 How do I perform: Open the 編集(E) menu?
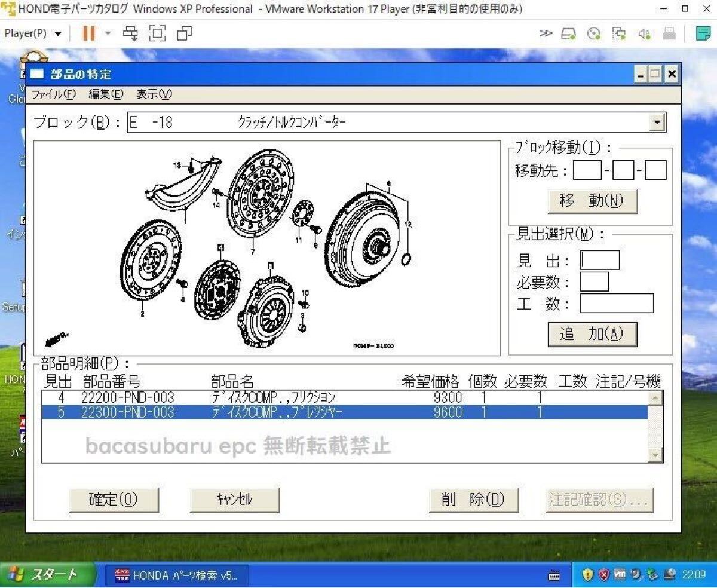106,94
